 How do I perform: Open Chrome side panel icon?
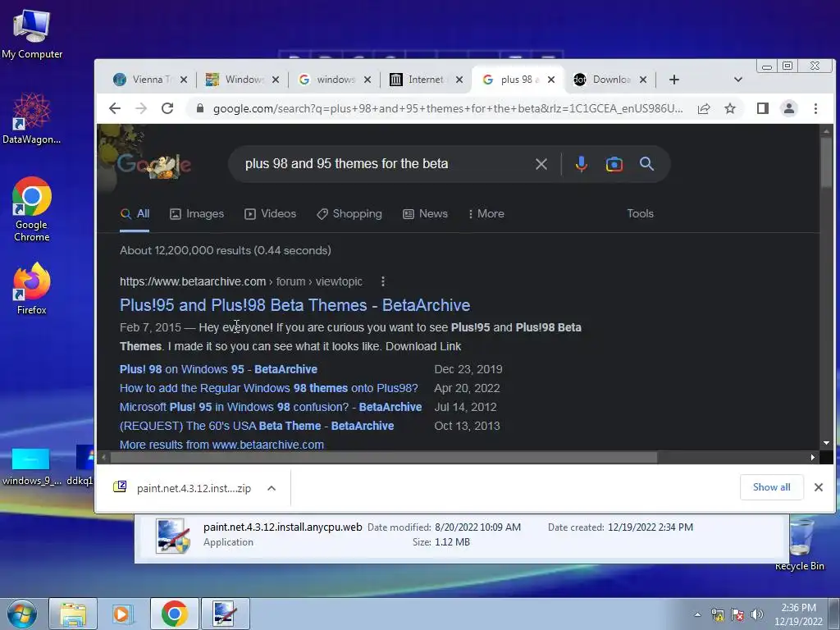tap(763, 109)
